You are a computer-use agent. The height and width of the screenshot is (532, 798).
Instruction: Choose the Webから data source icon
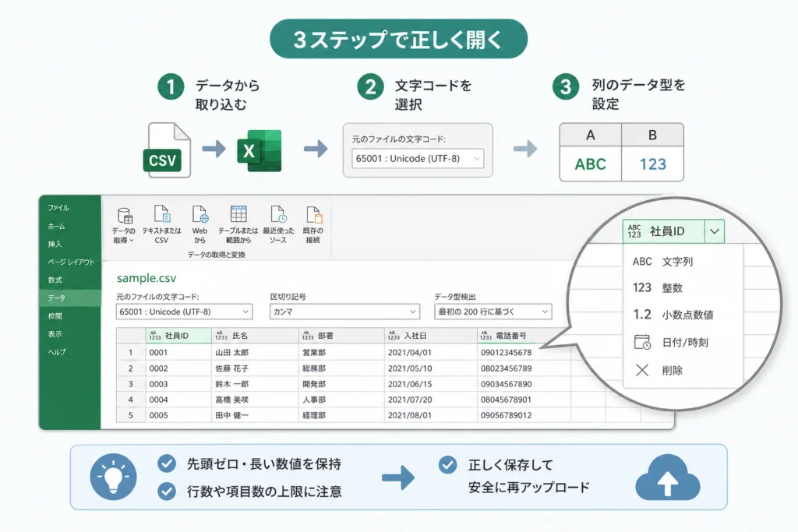pos(200,214)
